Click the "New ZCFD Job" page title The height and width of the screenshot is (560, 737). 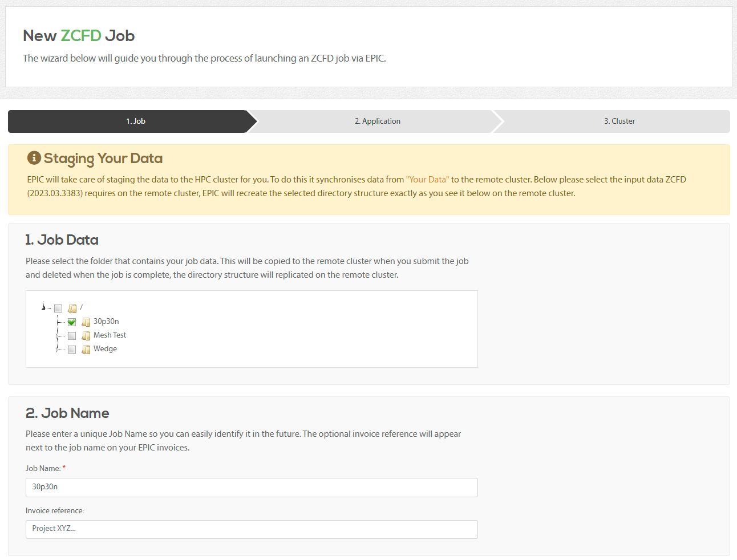79,36
